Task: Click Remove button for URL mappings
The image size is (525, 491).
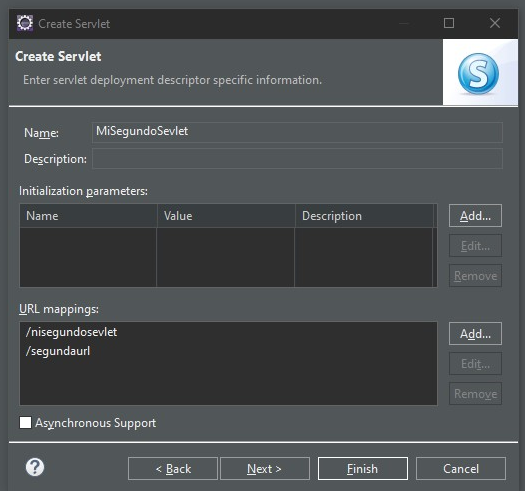Action: pos(475,394)
